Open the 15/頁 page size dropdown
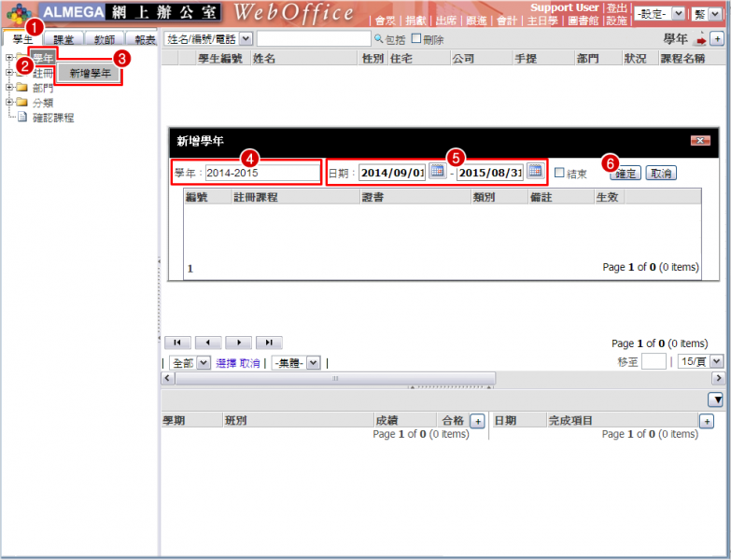The height and width of the screenshot is (560, 731). (717, 361)
